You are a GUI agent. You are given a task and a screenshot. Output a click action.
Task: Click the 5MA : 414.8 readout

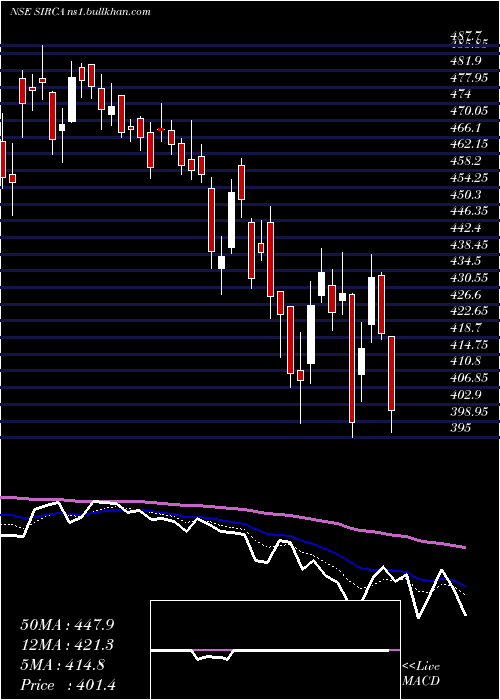(x=62, y=665)
